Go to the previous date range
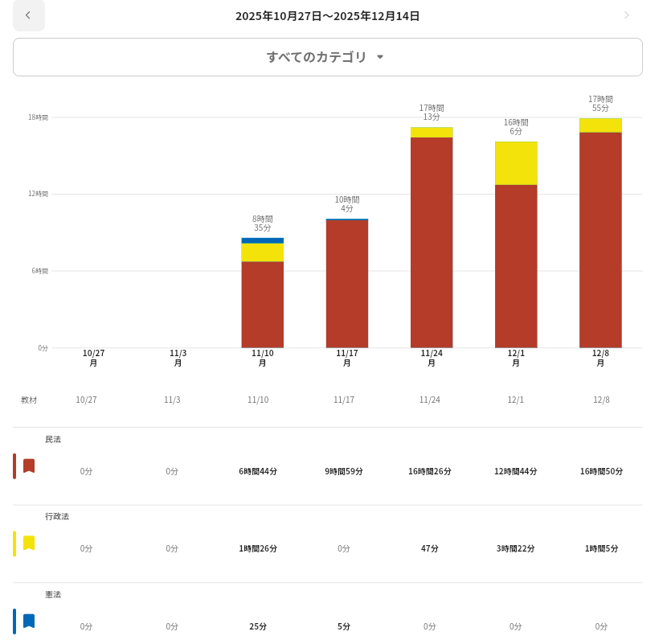The width and height of the screenshot is (667, 644). [29, 15]
